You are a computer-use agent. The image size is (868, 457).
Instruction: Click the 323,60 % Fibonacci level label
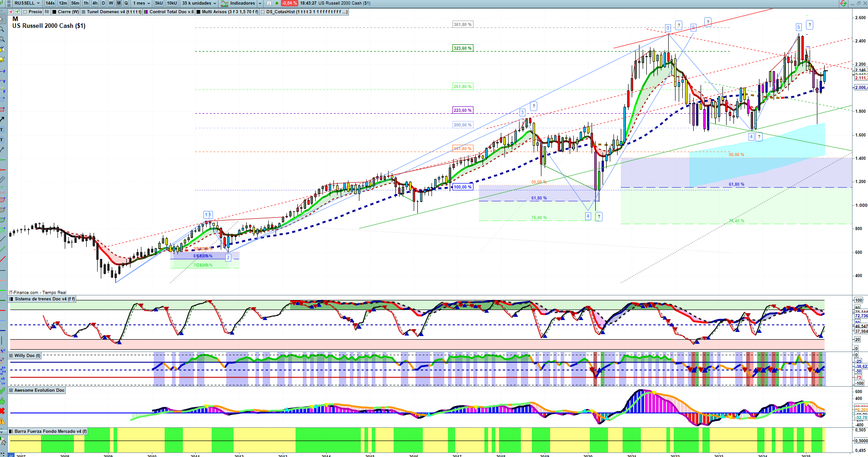point(463,48)
